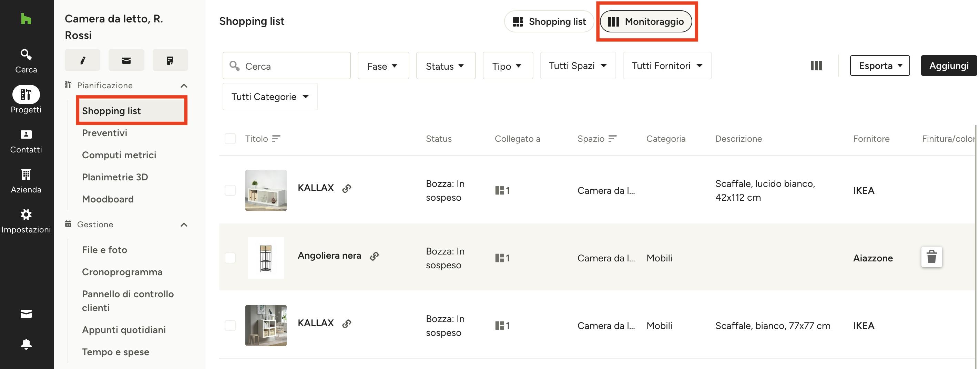Screen dimensions: 980x369
Task: Open Tempo e spese in sidebar
Action: [116, 352]
